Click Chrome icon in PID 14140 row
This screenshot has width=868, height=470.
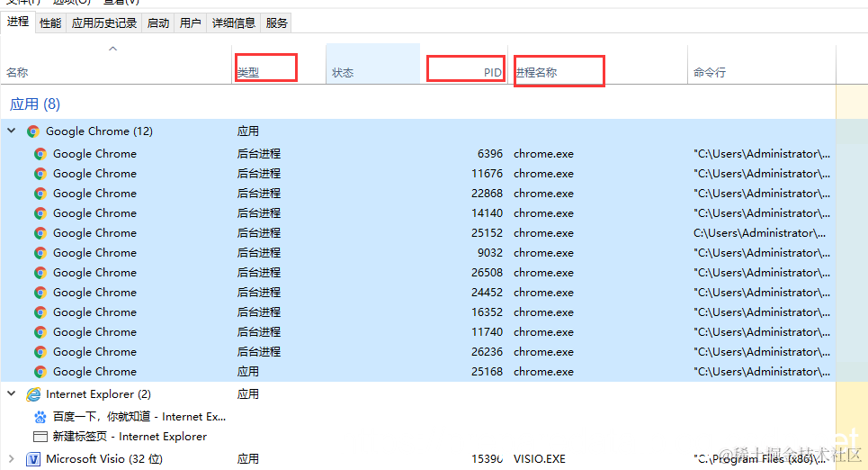tap(40, 213)
